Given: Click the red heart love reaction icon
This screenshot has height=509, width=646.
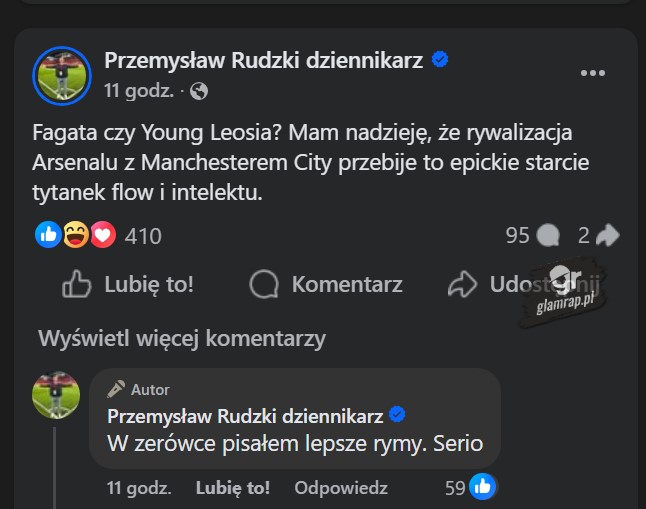Looking at the screenshot, I should coord(102,235).
